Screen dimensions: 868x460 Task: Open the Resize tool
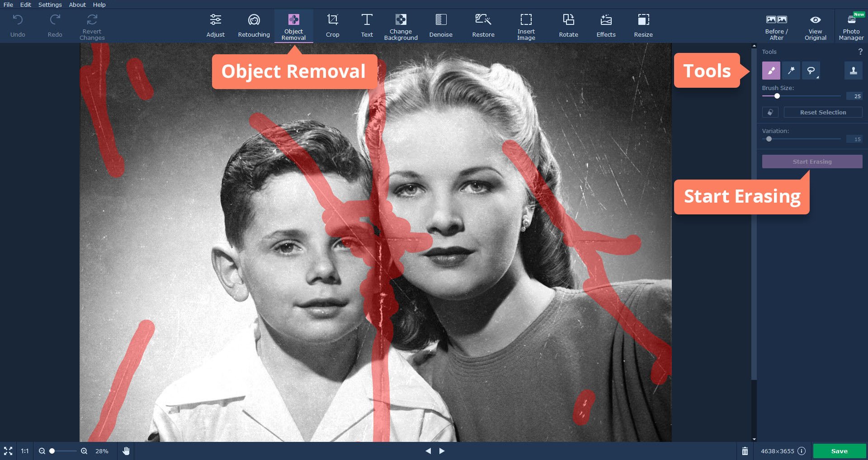pyautogui.click(x=643, y=26)
